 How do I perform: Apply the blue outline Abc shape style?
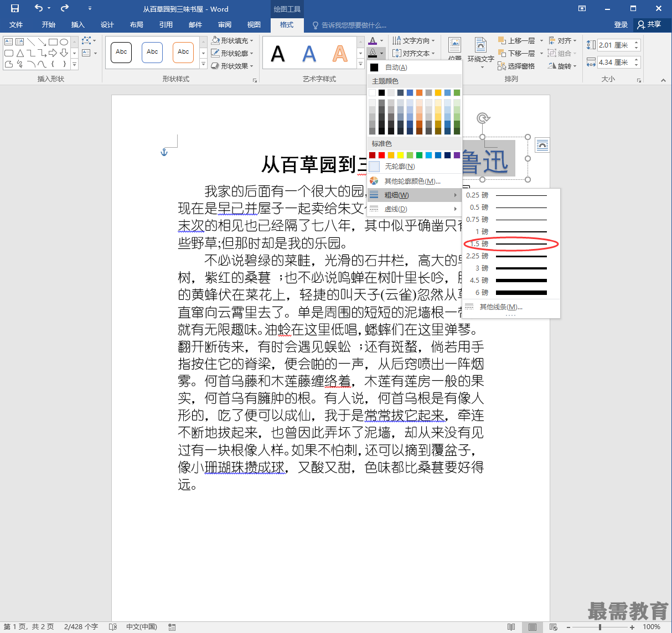pos(152,52)
